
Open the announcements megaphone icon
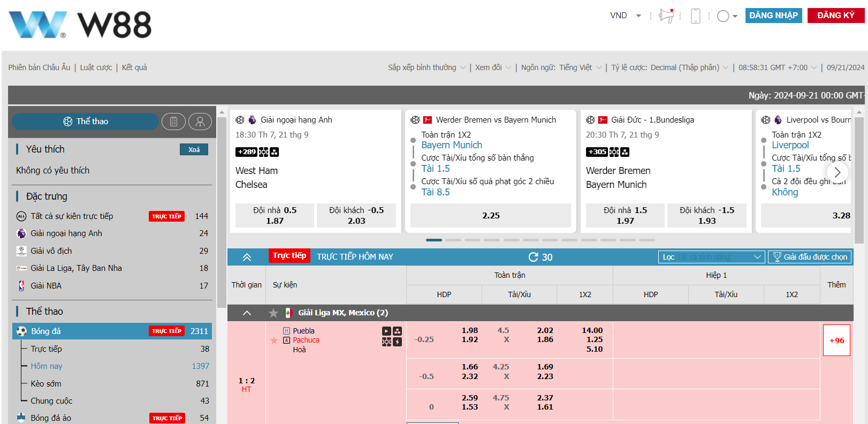point(666,16)
